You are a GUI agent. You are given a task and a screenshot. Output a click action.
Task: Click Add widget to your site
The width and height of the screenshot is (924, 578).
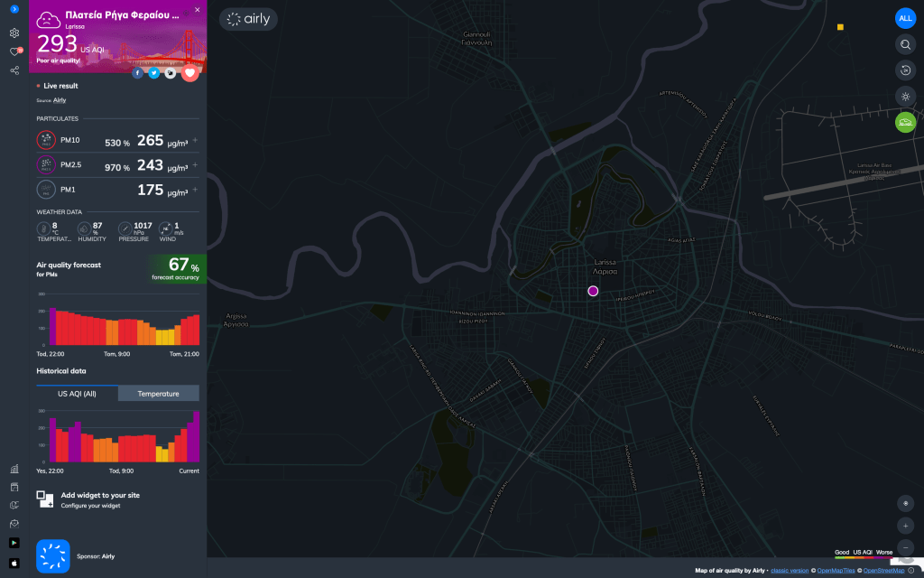click(99, 496)
